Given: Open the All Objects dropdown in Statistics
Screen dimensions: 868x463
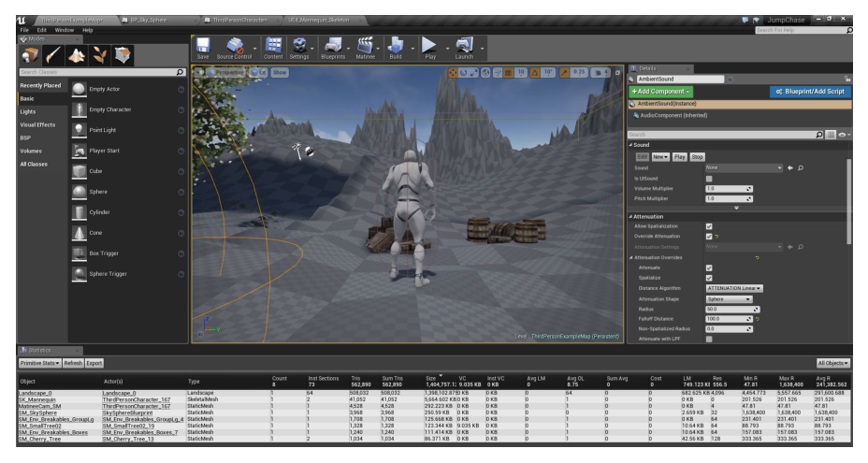Looking at the screenshot, I should (833, 363).
